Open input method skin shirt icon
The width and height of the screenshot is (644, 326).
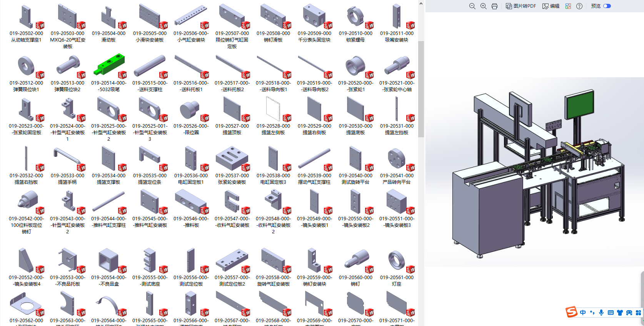pos(620,313)
